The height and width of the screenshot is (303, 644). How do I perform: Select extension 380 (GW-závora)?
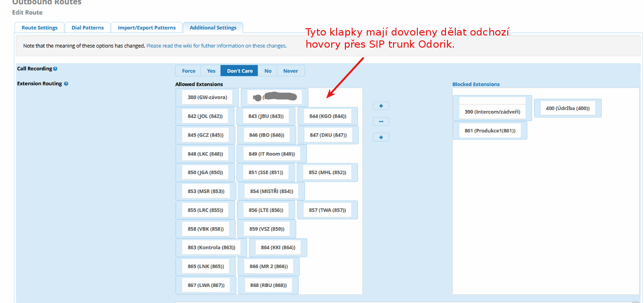pos(207,97)
